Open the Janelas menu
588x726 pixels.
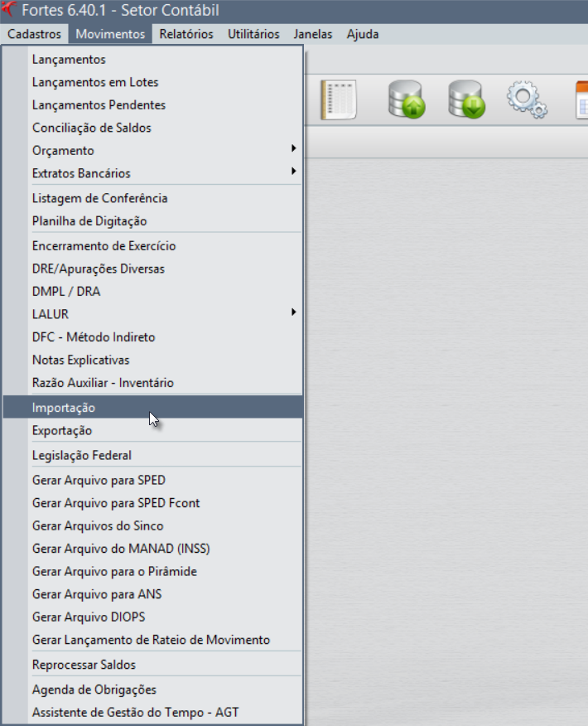pos(313,34)
